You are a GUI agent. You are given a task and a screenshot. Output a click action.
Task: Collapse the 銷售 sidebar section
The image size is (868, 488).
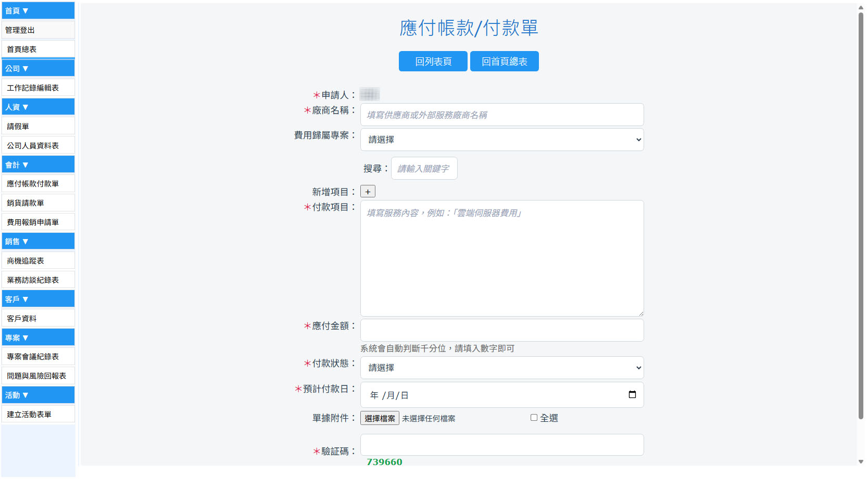coord(38,241)
